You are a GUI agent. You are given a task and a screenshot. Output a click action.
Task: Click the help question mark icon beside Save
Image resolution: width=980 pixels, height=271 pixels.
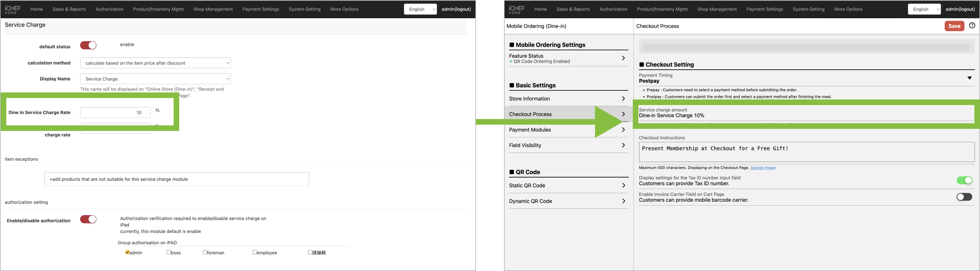pos(972,26)
